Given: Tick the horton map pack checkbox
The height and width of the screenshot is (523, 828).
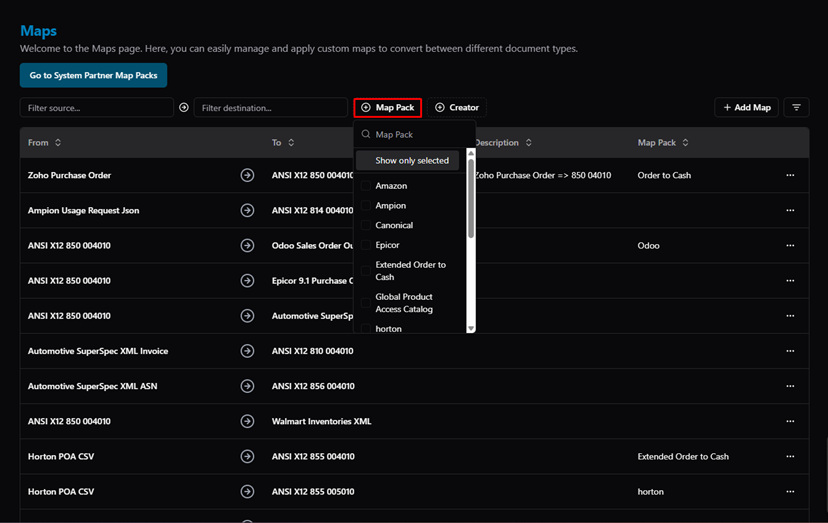Looking at the screenshot, I should pos(365,329).
